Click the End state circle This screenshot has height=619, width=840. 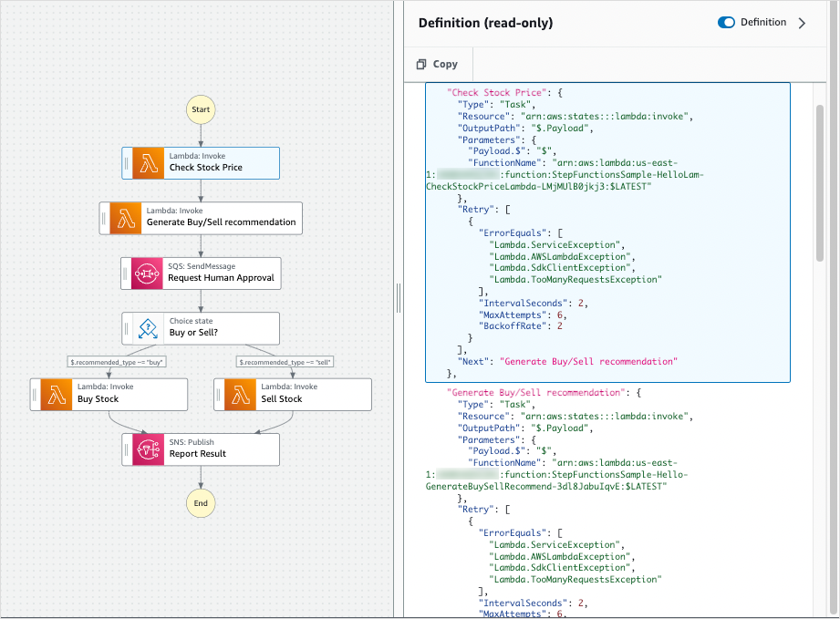coord(200,503)
